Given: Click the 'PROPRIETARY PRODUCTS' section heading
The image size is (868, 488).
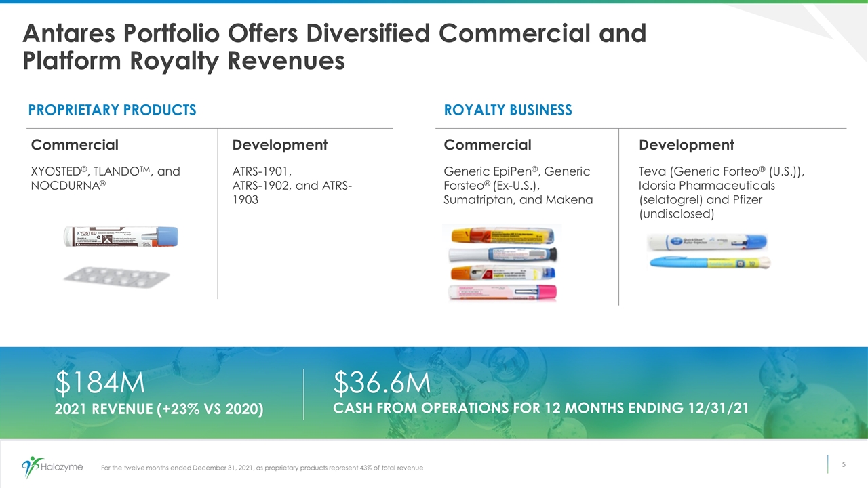Looking at the screenshot, I should pyautogui.click(x=112, y=110).
